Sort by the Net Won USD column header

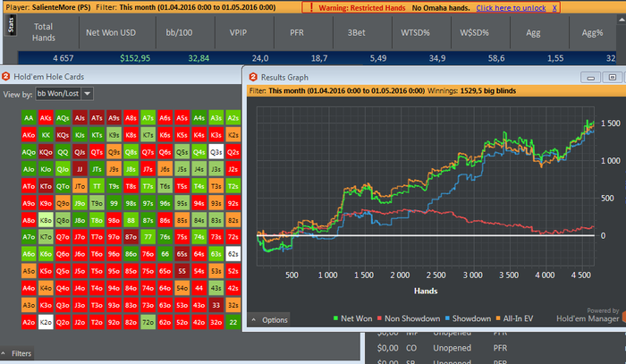[x=111, y=33]
